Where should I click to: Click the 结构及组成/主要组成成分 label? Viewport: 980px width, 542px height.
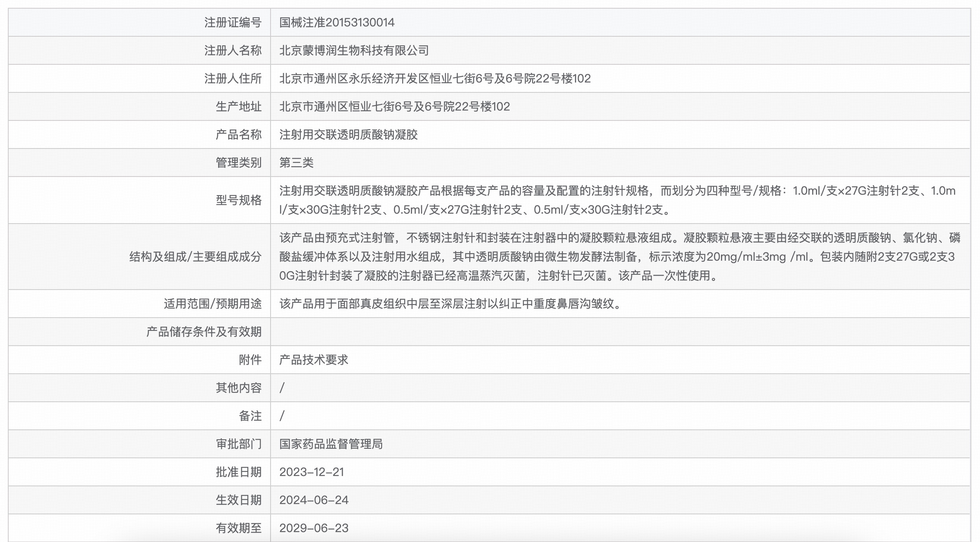click(x=196, y=257)
